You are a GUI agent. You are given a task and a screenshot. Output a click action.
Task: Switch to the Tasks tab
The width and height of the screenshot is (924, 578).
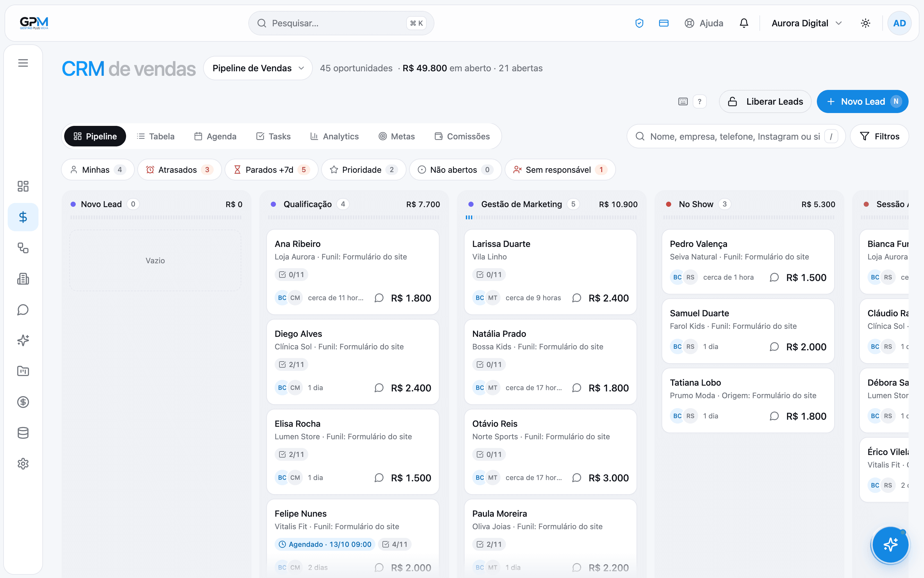click(x=273, y=136)
